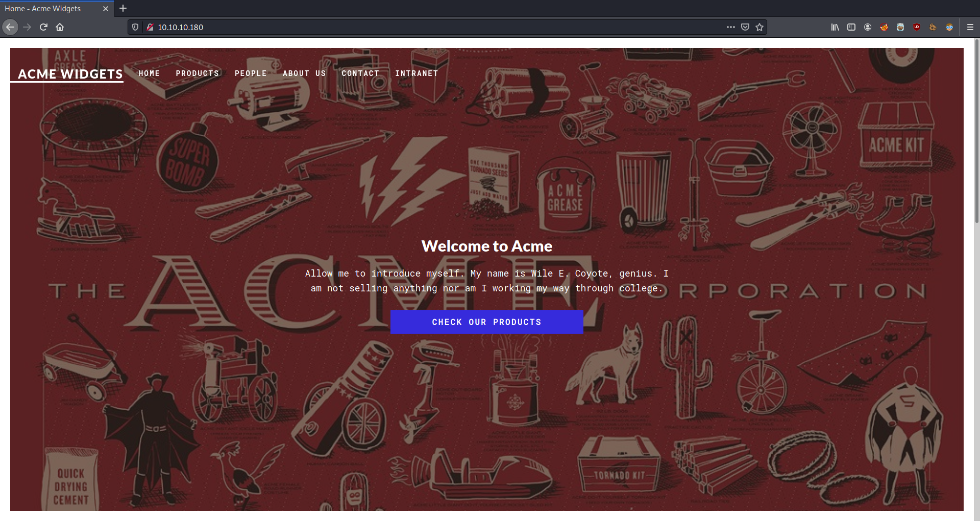Screen dimensions: 980x521
Task: Click the Cookie-Editor extension icon
Action: click(933, 27)
